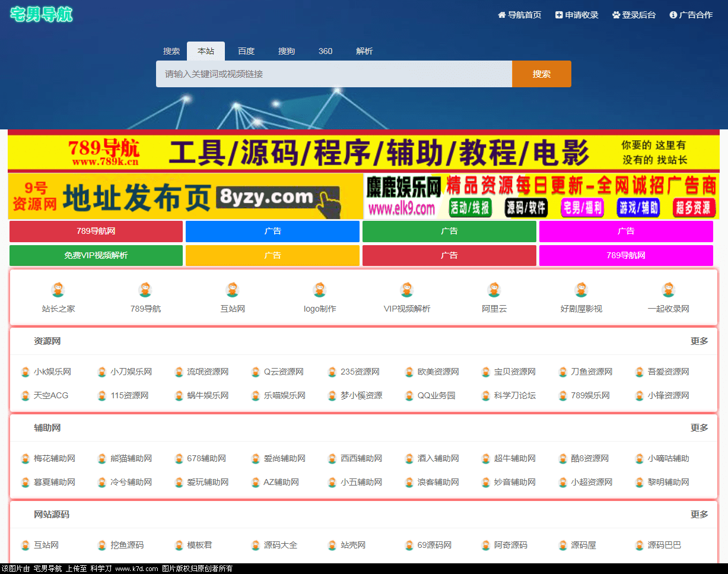The height and width of the screenshot is (574, 728).
Task: Visit 阿里云 through its icon
Action: [x=494, y=290]
